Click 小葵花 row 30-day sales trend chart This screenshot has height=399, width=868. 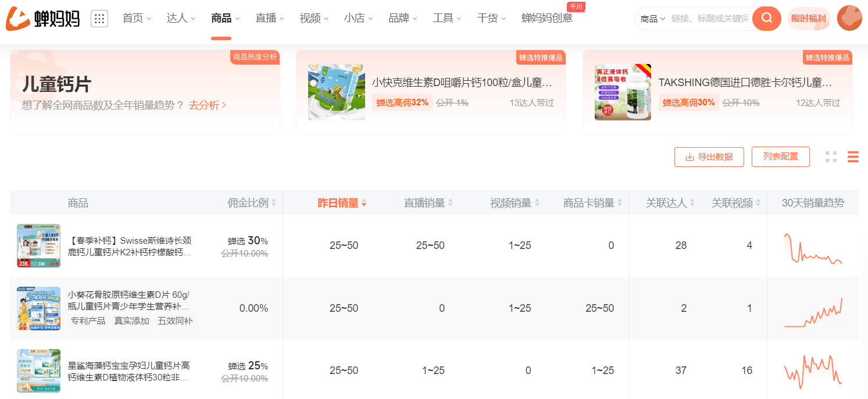click(x=813, y=312)
